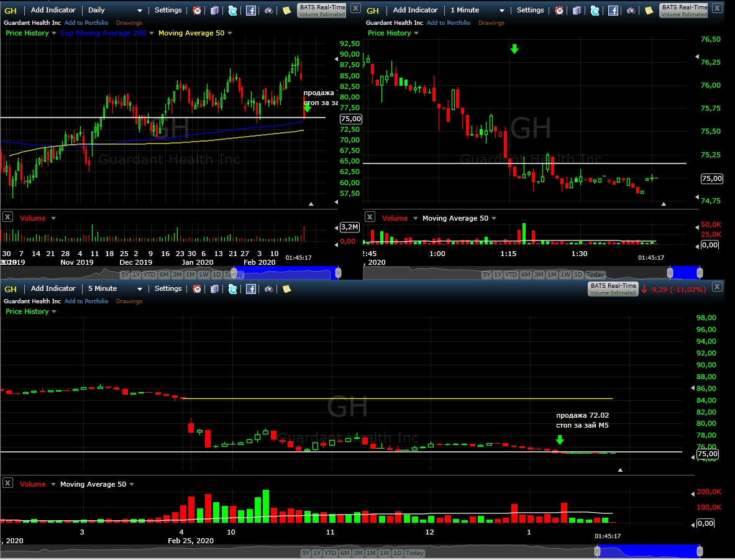Viewport: 735px width, 560px height.
Task: Open the yellow sticky note in 1 Minute chart
Action: (649, 11)
